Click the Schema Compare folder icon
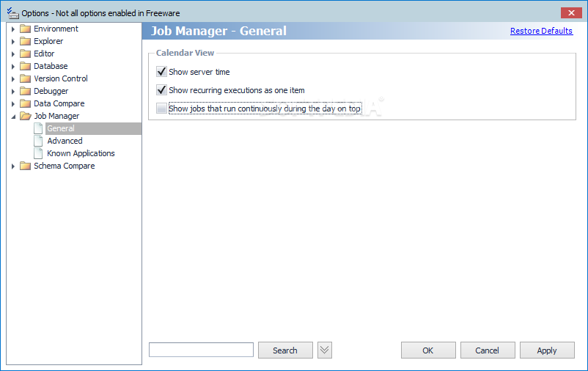 [x=25, y=166]
